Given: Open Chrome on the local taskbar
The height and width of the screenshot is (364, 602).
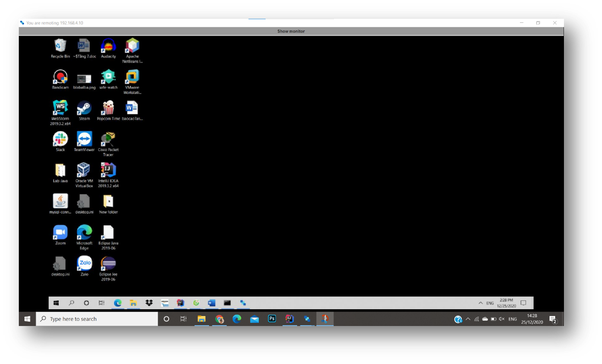Looking at the screenshot, I should 219,319.
